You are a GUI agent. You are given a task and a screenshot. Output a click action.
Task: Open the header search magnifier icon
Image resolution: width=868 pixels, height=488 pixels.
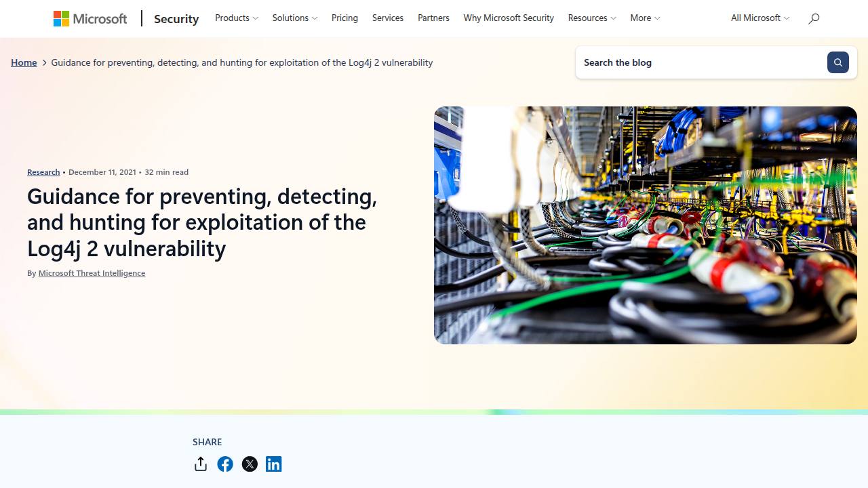coord(814,18)
